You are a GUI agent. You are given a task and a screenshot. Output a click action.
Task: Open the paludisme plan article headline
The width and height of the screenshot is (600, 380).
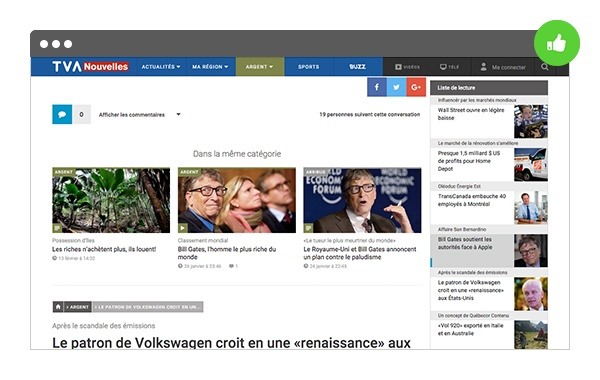(360, 253)
